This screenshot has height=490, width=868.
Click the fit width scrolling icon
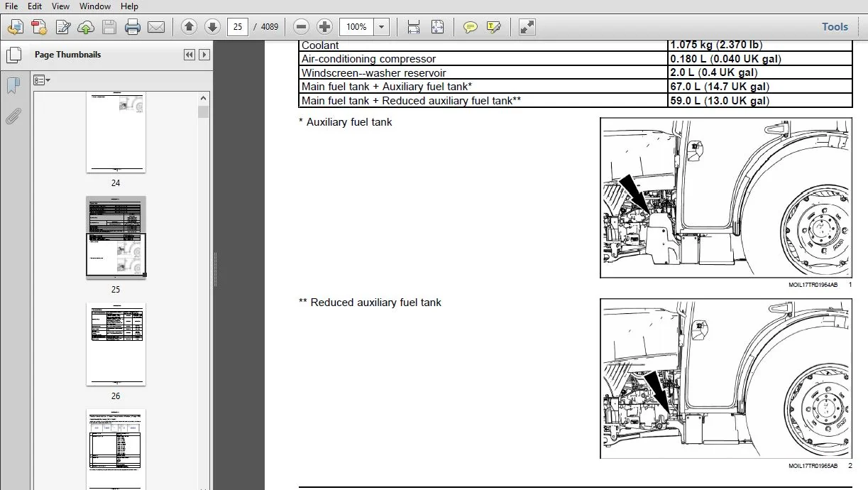point(414,27)
